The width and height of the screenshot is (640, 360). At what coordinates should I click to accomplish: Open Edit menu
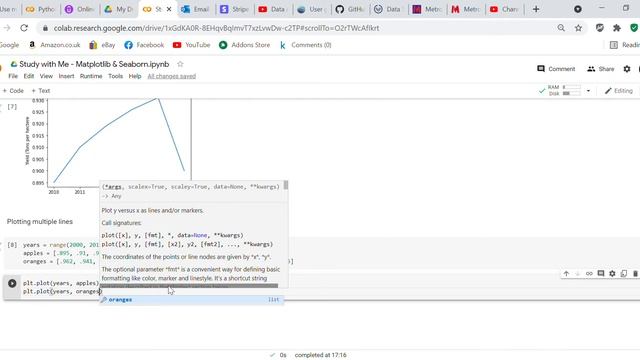pyautogui.click(x=29, y=76)
